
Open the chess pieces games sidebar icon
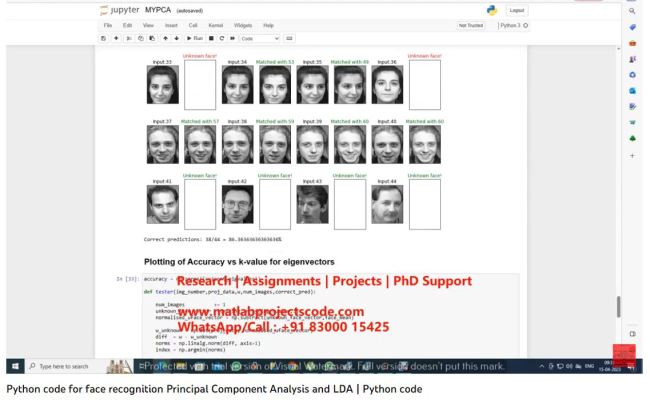click(632, 59)
